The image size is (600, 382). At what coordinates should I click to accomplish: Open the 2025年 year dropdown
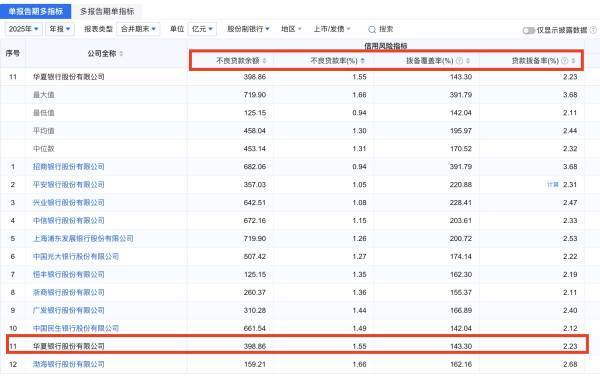tap(23, 29)
